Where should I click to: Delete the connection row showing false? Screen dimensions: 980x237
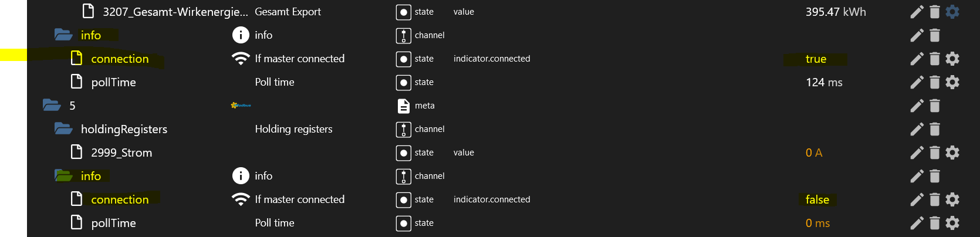tap(935, 199)
